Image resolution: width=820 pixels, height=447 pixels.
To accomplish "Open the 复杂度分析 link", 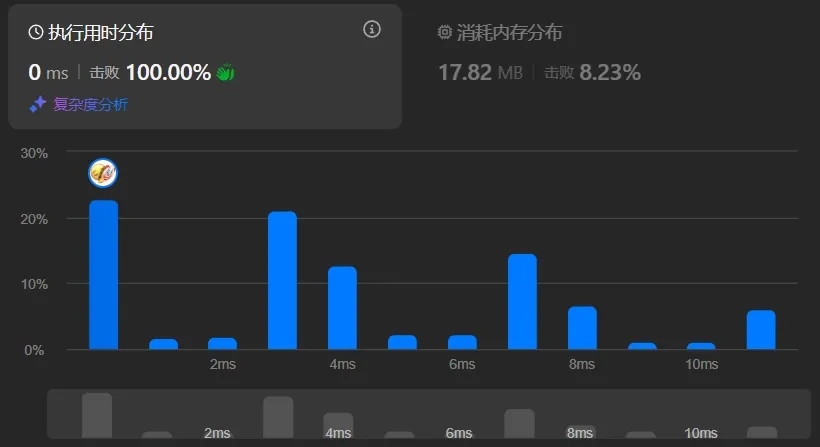I will [90, 104].
